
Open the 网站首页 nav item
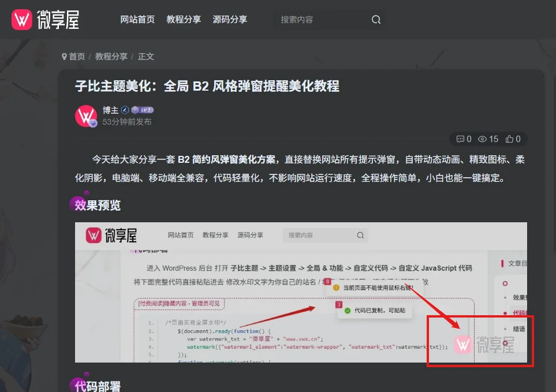(x=137, y=20)
